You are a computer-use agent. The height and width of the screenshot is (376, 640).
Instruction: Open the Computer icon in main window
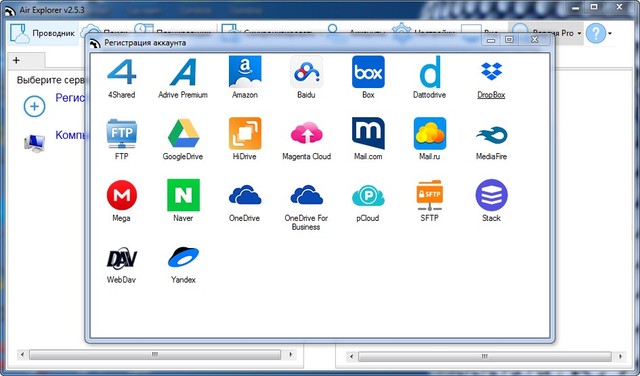(34, 143)
